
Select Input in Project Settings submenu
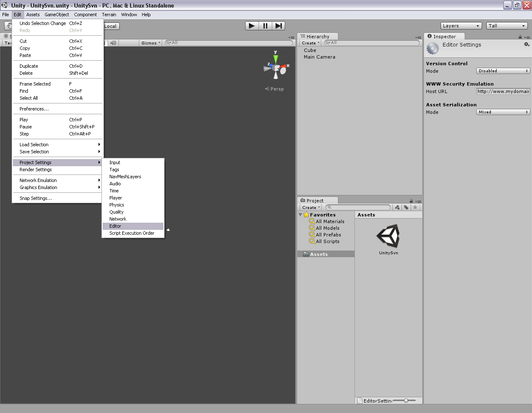pyautogui.click(x=133, y=162)
